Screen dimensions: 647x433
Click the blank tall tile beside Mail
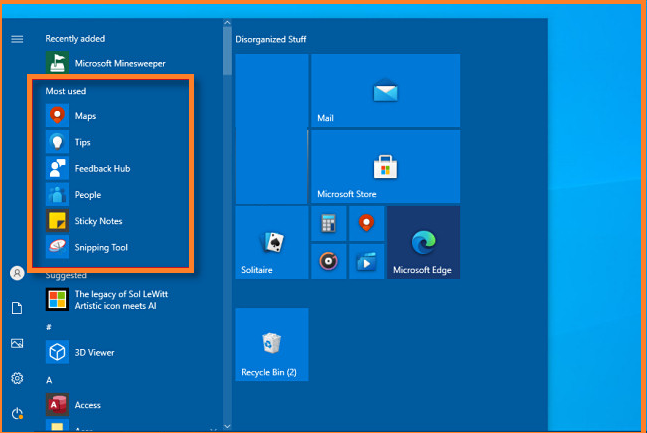[272, 129]
